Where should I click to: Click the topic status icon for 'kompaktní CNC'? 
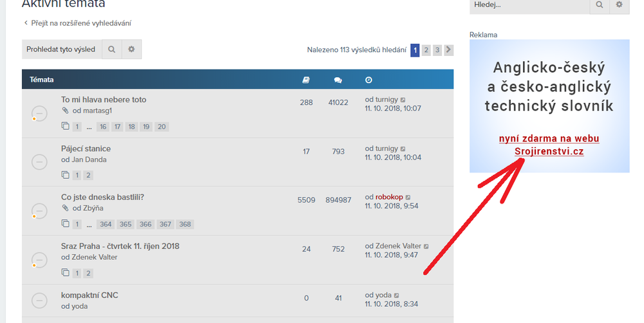pos(39,300)
